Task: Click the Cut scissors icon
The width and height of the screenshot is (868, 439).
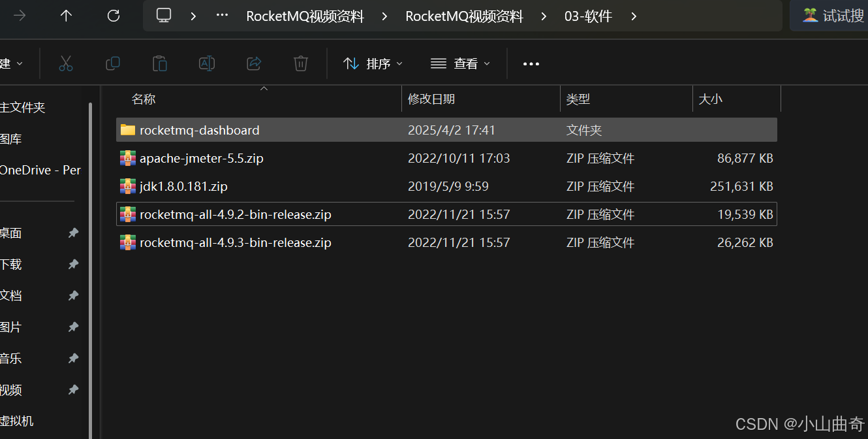Action: tap(65, 63)
